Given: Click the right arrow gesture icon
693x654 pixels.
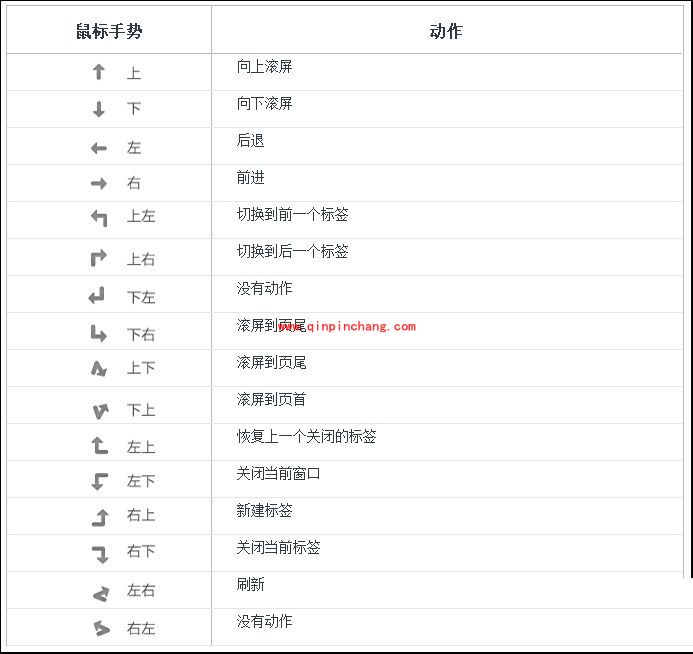Looking at the screenshot, I should (x=99, y=183).
